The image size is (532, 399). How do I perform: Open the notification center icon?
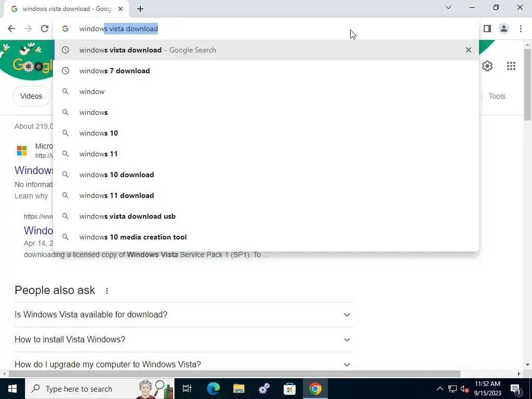(515, 389)
